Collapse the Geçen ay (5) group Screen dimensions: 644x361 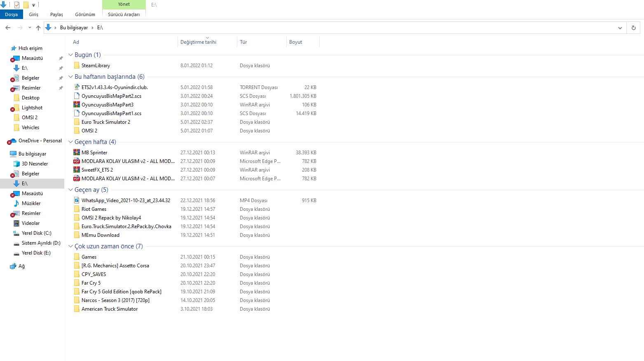70,190
